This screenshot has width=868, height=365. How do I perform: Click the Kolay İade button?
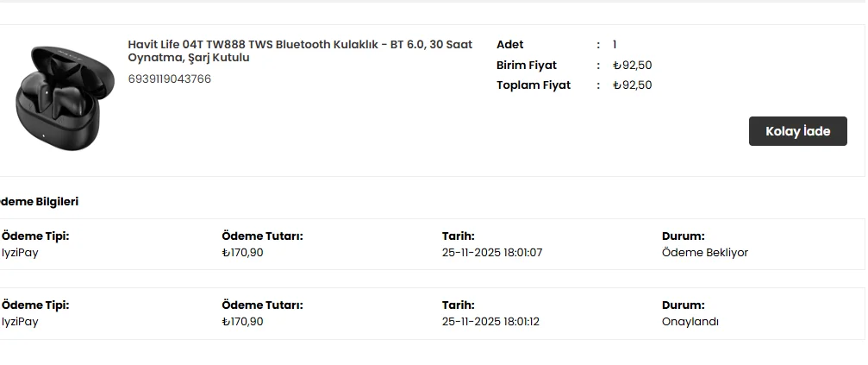click(797, 131)
